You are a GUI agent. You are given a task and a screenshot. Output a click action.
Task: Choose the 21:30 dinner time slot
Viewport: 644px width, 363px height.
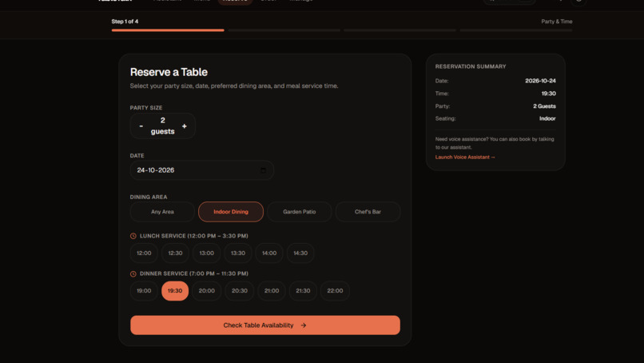[x=303, y=291]
